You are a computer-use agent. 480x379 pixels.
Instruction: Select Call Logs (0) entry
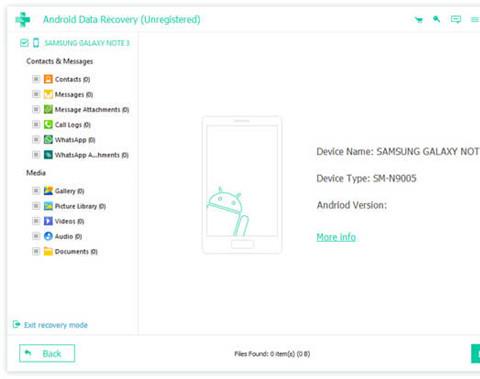[73, 125]
